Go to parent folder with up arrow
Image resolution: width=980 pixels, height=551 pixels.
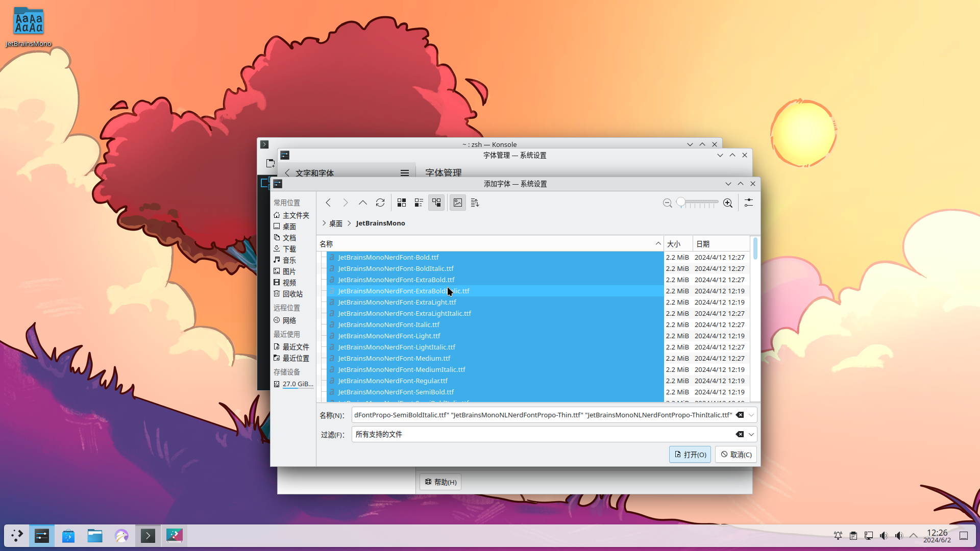362,203
